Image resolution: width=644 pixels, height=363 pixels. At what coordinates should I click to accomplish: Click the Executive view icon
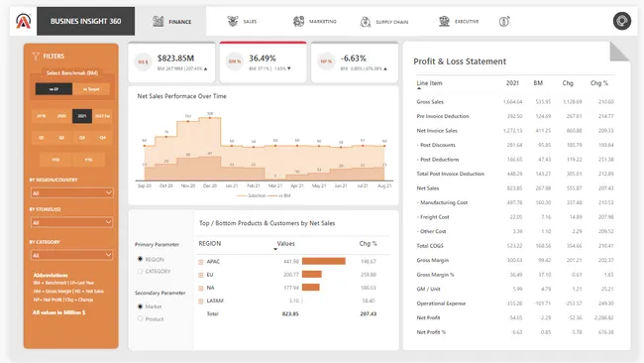click(x=444, y=21)
